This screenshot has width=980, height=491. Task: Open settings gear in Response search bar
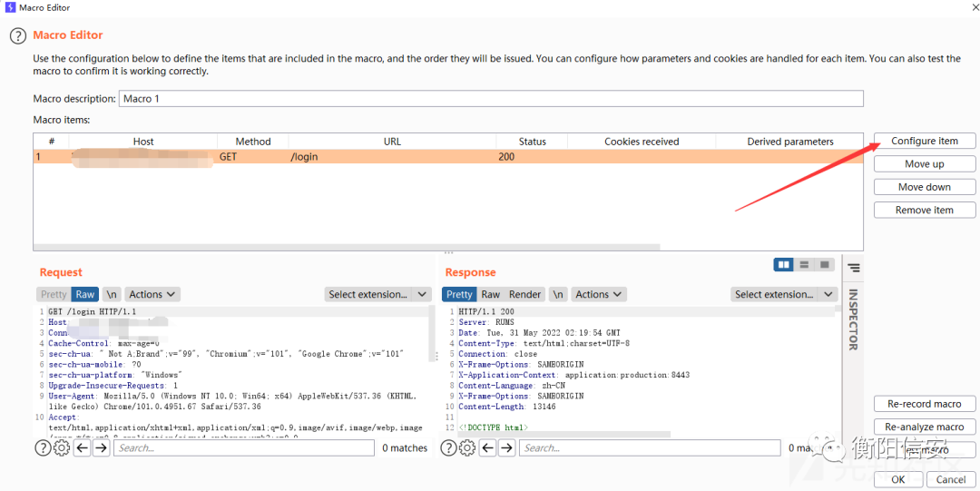[x=467, y=447]
